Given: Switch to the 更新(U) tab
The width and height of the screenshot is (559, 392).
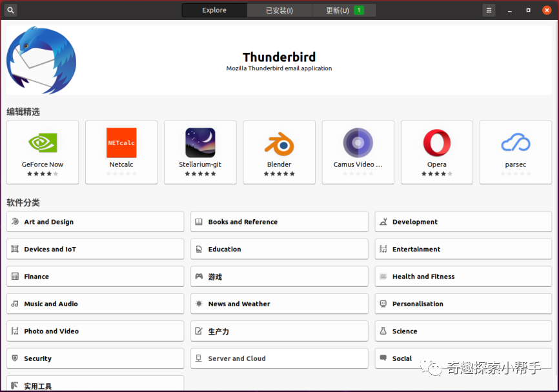Looking at the screenshot, I should pyautogui.click(x=344, y=10).
